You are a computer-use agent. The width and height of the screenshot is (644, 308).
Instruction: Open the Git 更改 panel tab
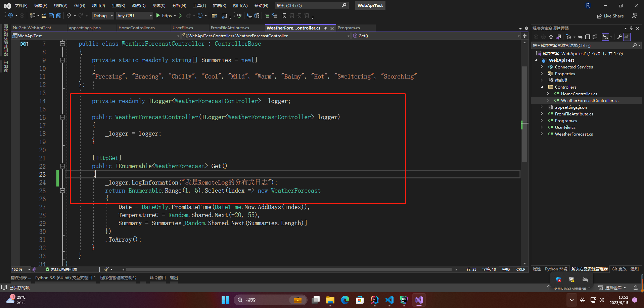click(x=619, y=269)
